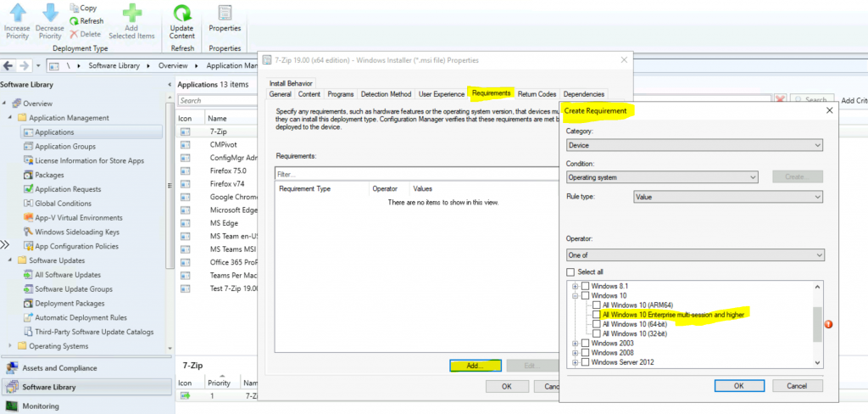This screenshot has height=414, width=868.
Task: Click the Properties ribbon icon
Action: coord(225,13)
